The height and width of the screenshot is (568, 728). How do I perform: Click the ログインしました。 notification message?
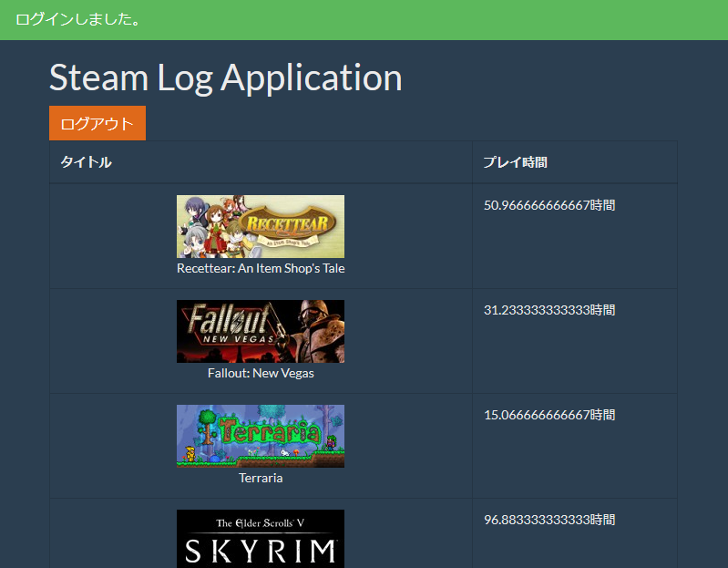pyautogui.click(x=78, y=19)
